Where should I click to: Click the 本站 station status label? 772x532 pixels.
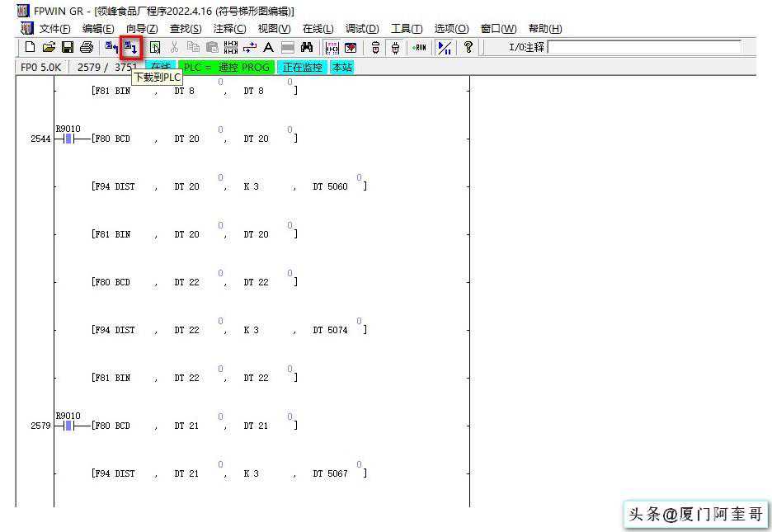click(x=341, y=68)
